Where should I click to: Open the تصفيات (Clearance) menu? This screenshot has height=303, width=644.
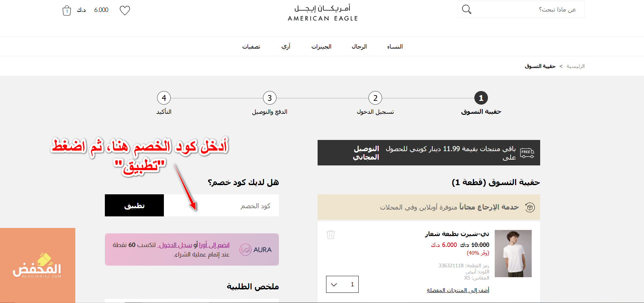click(251, 47)
